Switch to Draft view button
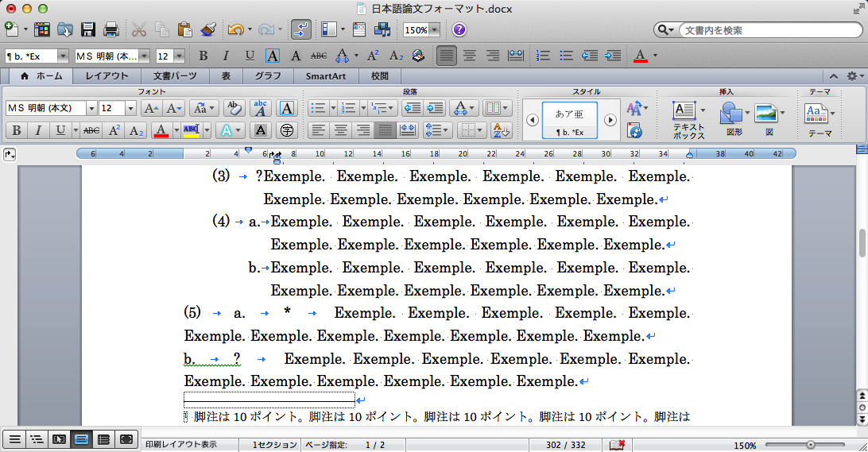 (15, 440)
